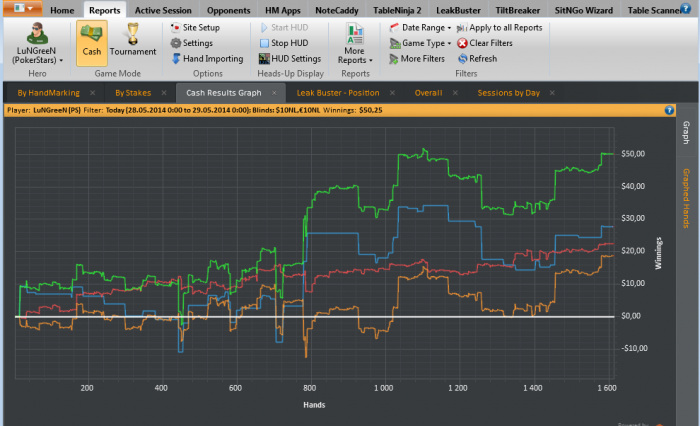Switch to the HM Apps tab

(x=283, y=10)
